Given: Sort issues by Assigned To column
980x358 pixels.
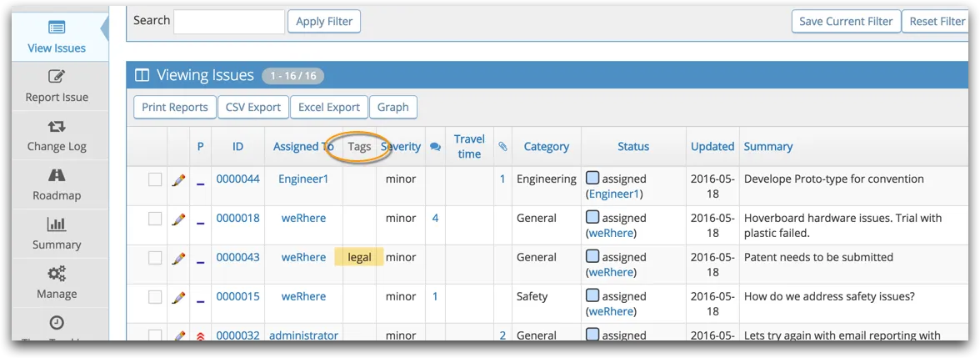Looking at the screenshot, I should pyautogui.click(x=303, y=147).
